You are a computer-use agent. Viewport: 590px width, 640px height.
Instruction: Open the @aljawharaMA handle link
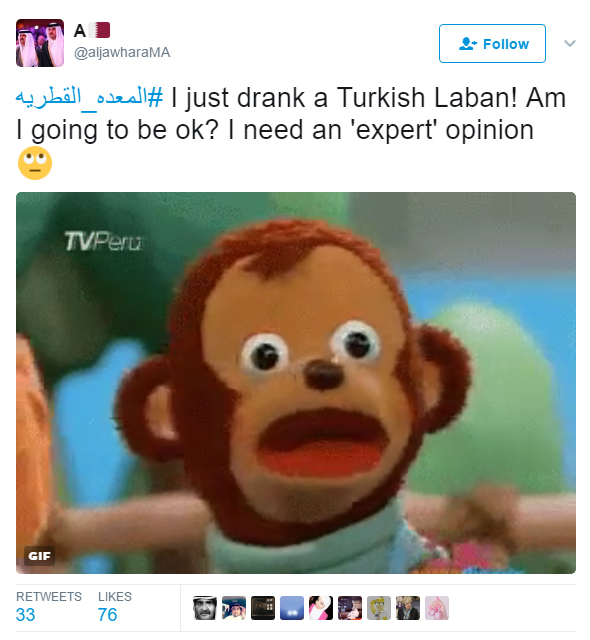(x=122, y=52)
